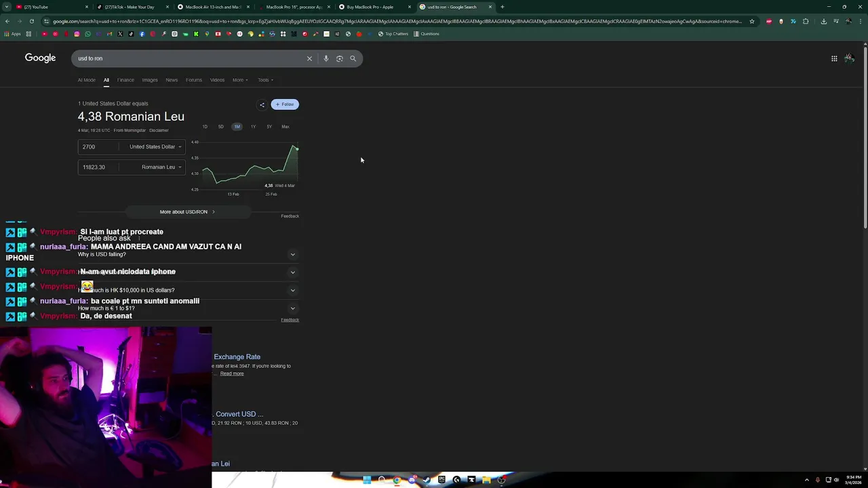868x488 pixels.
Task: Bookmark this page with star icon
Action: [x=751, y=21]
